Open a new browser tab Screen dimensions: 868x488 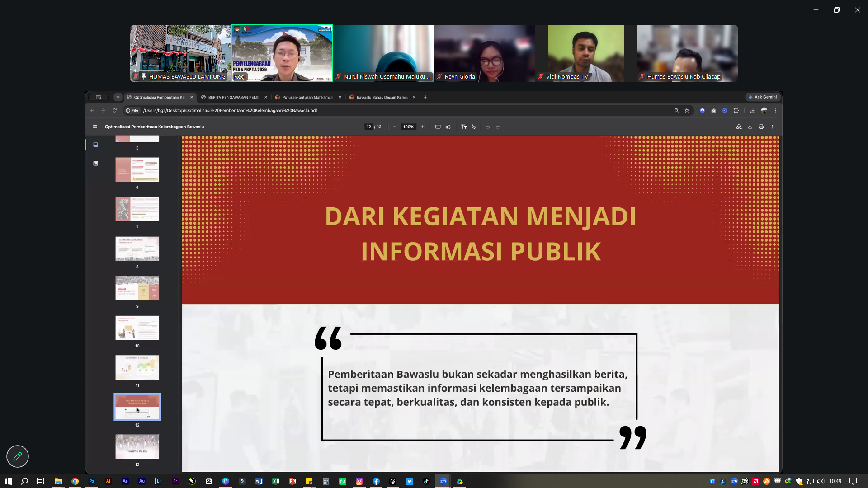point(425,97)
